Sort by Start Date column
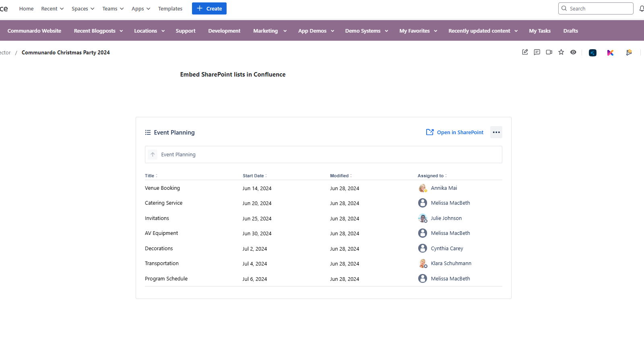The image size is (644, 359). click(x=255, y=176)
